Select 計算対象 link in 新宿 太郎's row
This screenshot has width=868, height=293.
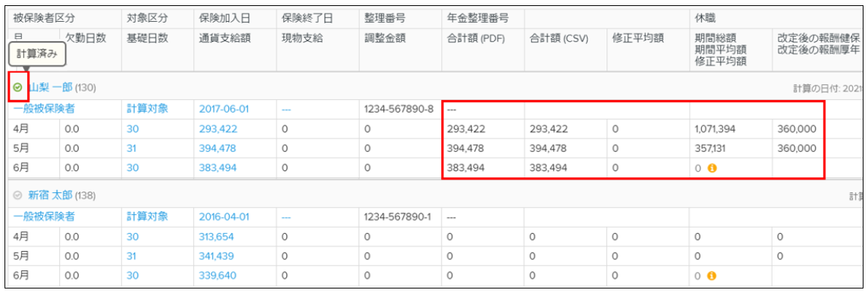[147, 216]
